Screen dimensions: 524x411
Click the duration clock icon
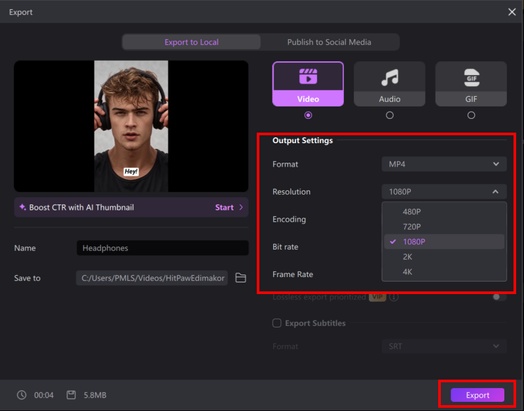[x=22, y=395]
